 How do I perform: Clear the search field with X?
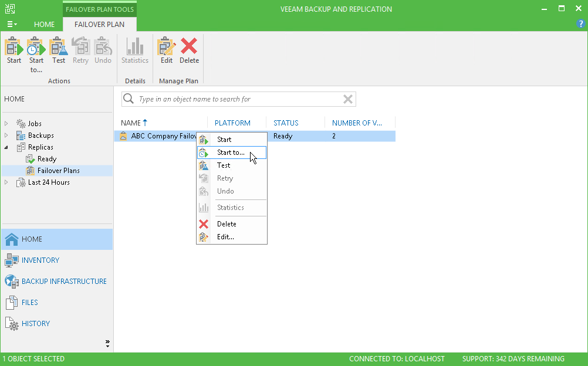[347, 99]
